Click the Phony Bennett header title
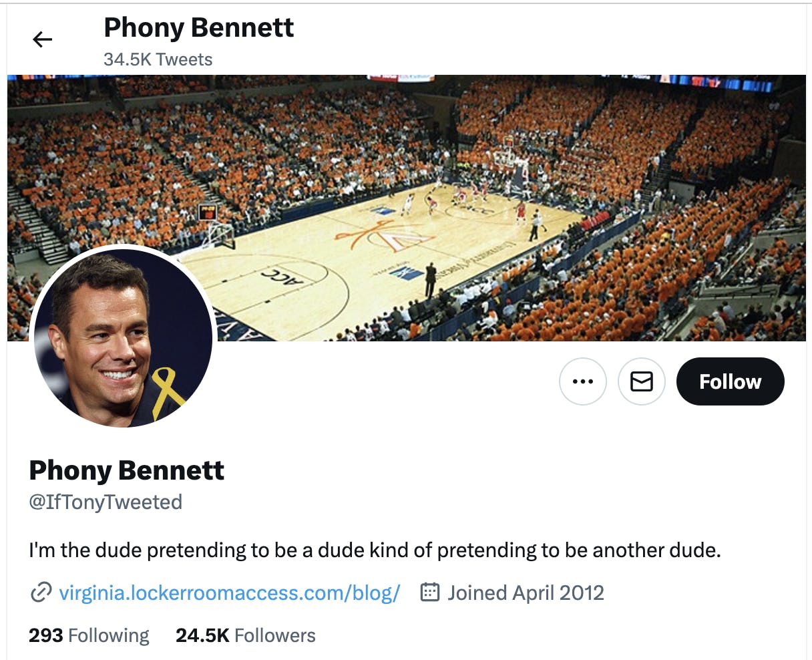The width and height of the screenshot is (812, 660). click(x=198, y=27)
